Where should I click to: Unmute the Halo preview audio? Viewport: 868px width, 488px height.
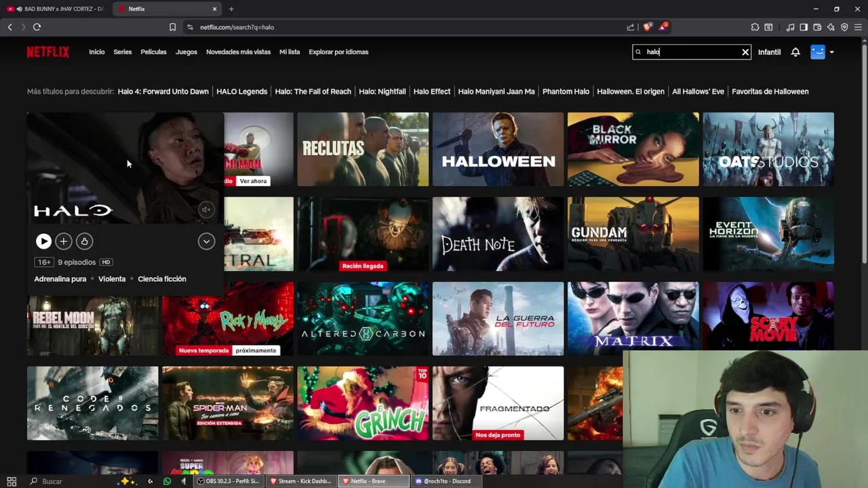tap(206, 209)
